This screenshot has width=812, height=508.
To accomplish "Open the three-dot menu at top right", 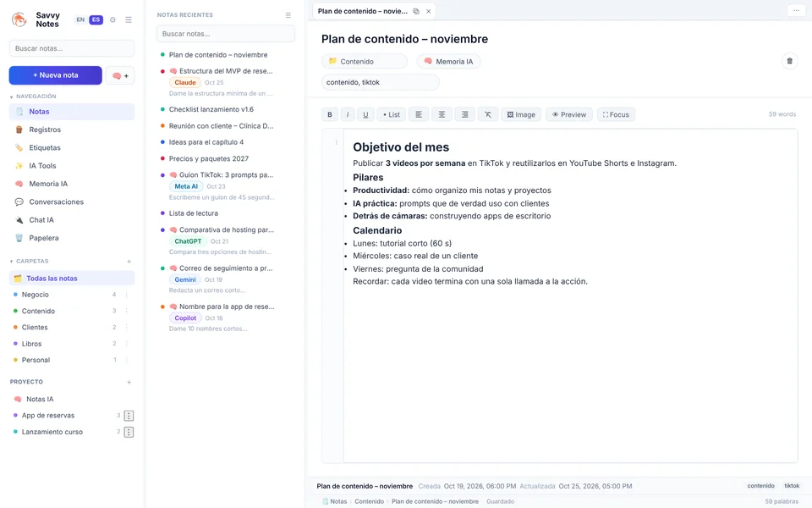I will (x=796, y=10).
